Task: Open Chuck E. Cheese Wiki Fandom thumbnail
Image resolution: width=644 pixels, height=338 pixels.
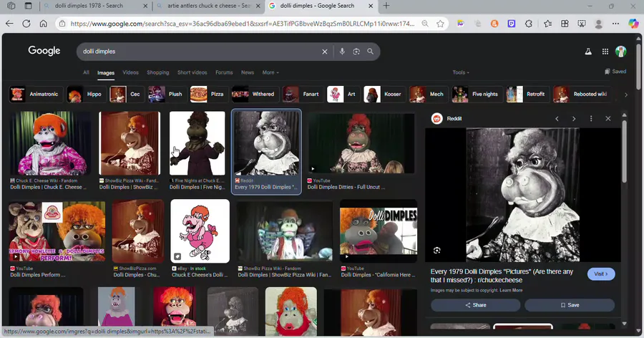Action: pos(49,143)
